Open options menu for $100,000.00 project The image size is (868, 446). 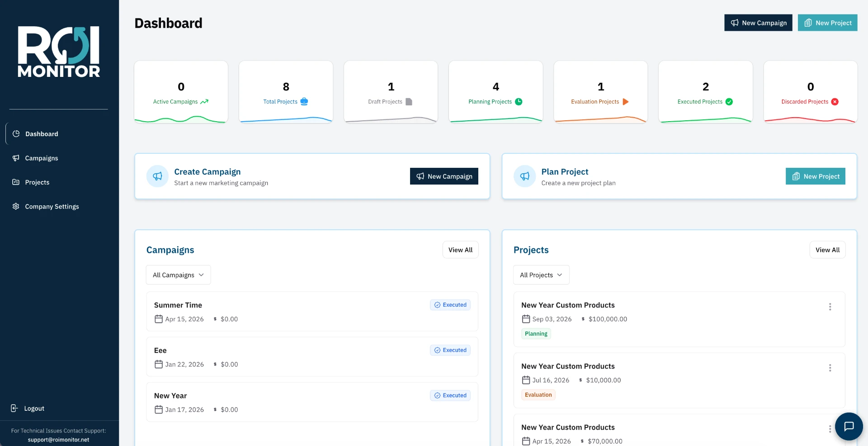tap(830, 307)
